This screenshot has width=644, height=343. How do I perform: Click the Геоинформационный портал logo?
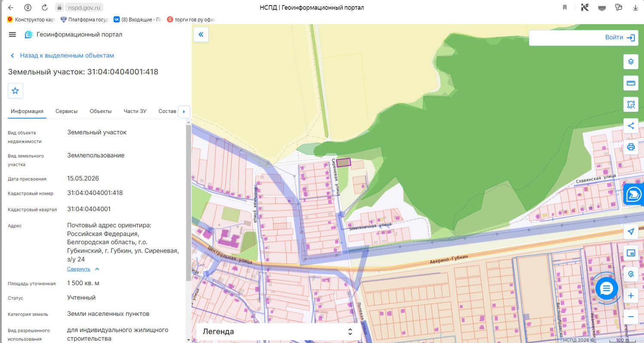point(73,34)
